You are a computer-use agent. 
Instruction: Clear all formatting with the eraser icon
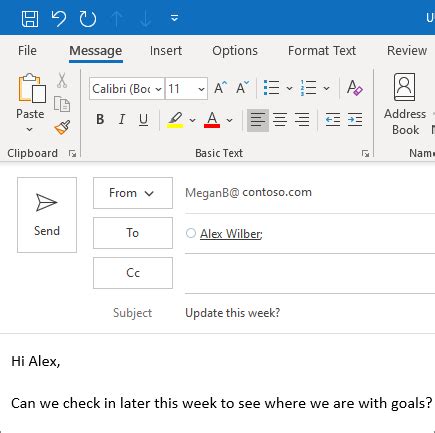click(x=354, y=88)
